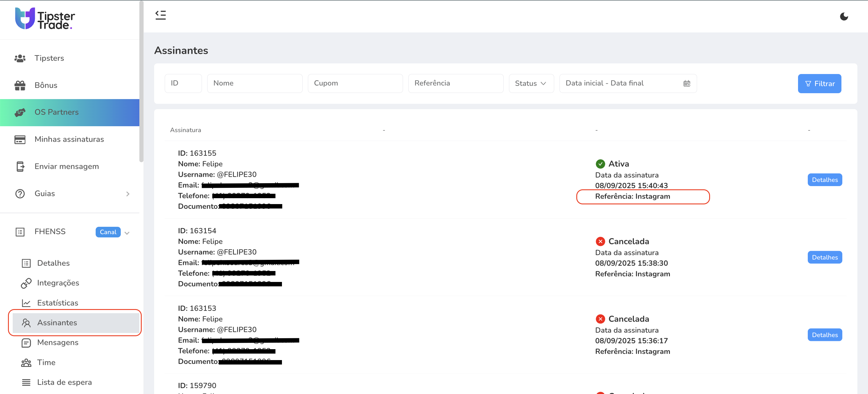
Task: Click the Assinatura column header
Action: [x=185, y=130]
